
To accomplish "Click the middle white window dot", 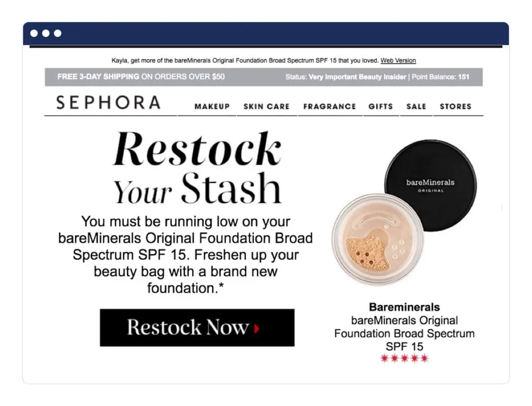I will click(x=46, y=34).
